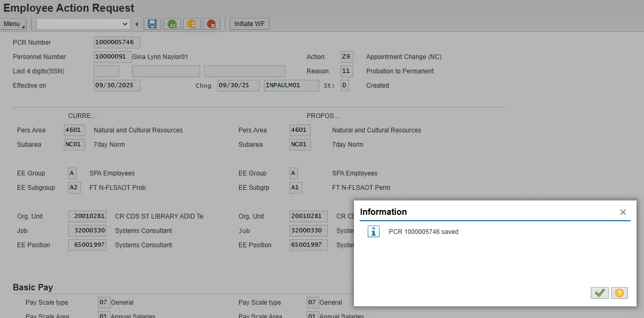Click the Save floppy disk icon
Screen dimensions: 644x318
tap(152, 24)
